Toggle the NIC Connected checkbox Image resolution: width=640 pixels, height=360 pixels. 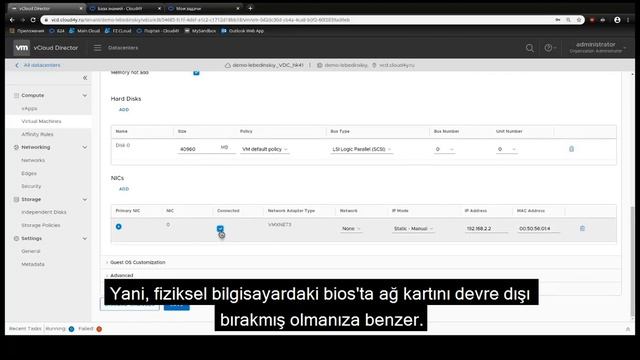tap(220, 229)
